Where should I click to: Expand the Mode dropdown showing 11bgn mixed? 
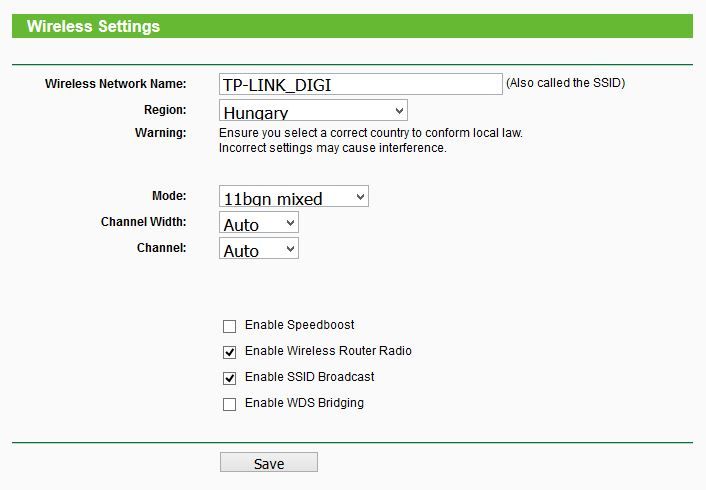(294, 196)
